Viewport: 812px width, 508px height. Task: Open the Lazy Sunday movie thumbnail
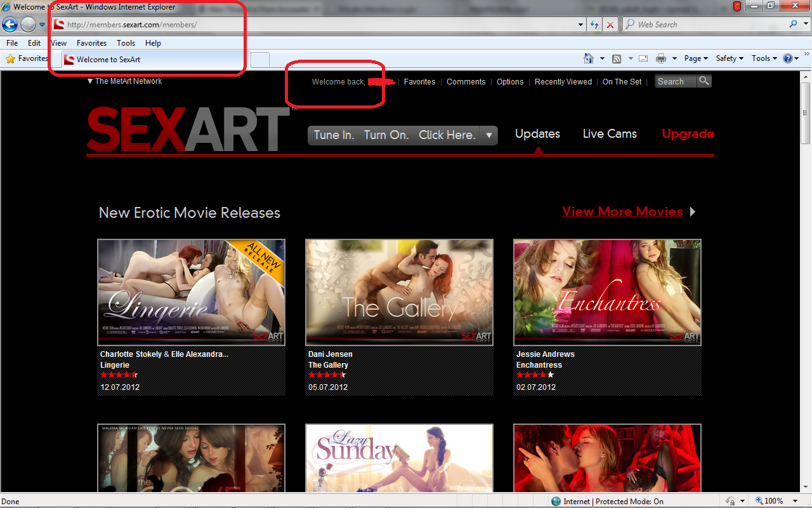point(399,458)
